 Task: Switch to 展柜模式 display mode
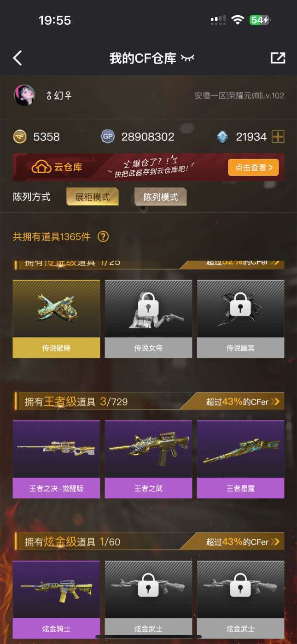(93, 197)
